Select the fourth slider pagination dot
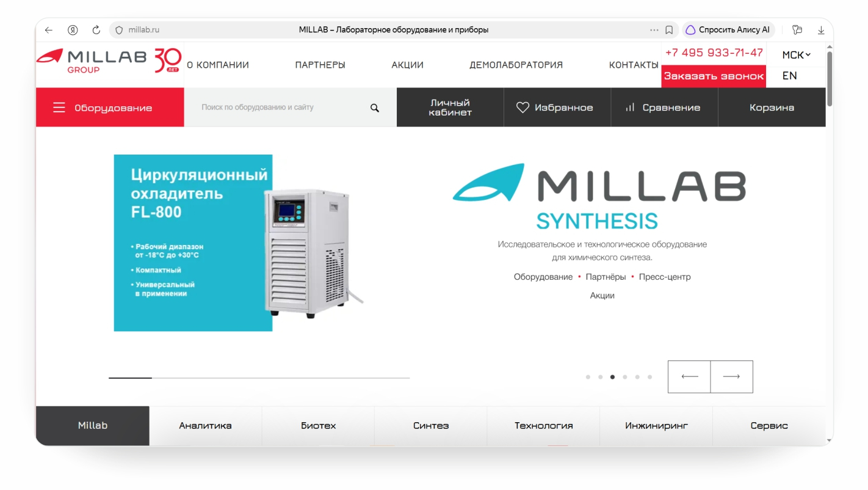The image size is (868, 490). pos(624,377)
